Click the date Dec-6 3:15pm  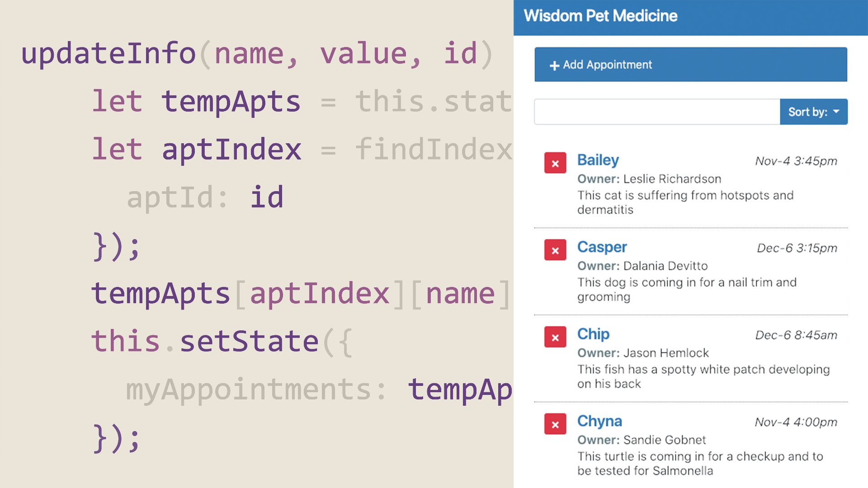click(x=797, y=248)
